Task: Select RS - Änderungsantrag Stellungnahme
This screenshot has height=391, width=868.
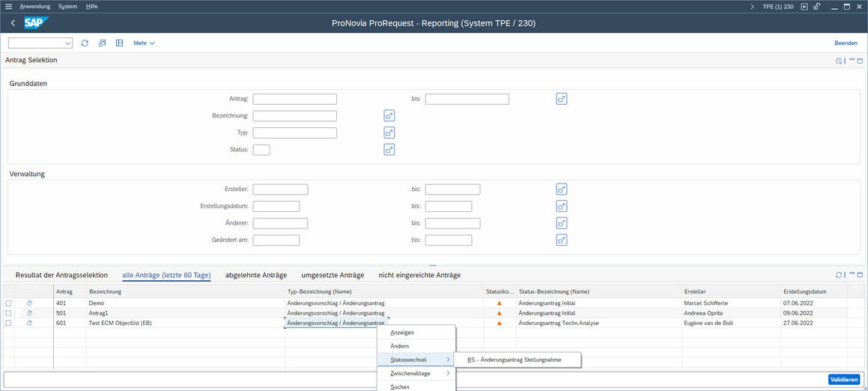Action: (517, 360)
